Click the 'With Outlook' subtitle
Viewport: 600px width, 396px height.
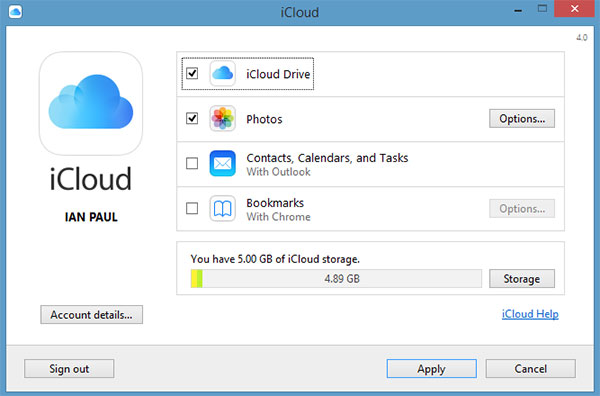tap(279, 172)
